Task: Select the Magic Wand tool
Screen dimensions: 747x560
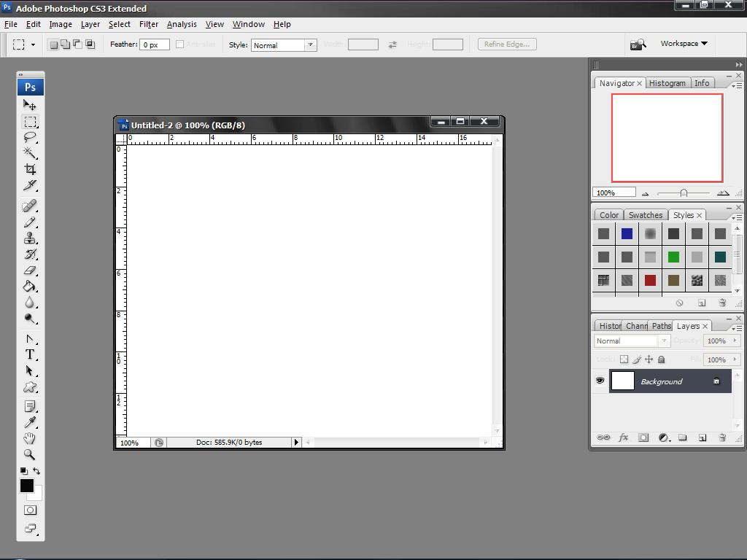Action: [30, 153]
